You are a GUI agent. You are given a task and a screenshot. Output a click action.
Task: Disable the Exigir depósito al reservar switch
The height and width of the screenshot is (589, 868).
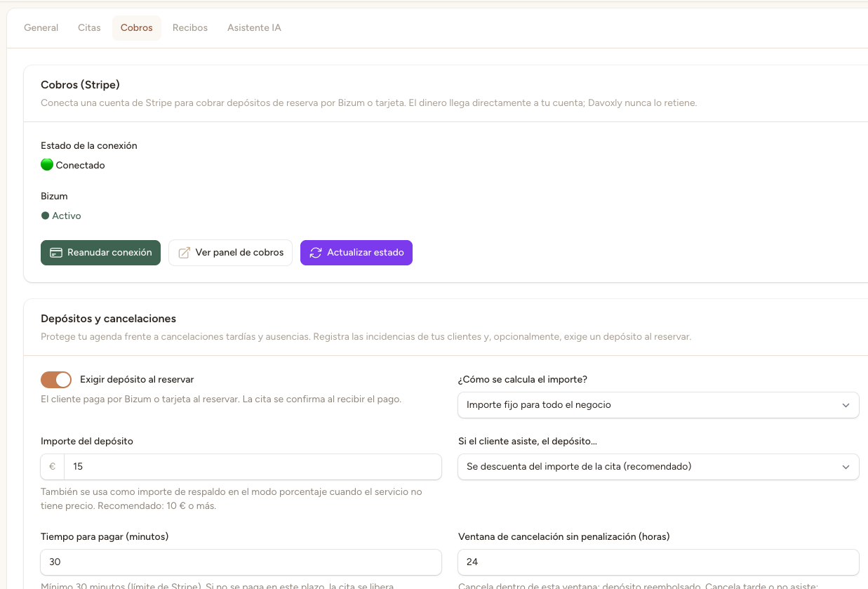[56, 380]
